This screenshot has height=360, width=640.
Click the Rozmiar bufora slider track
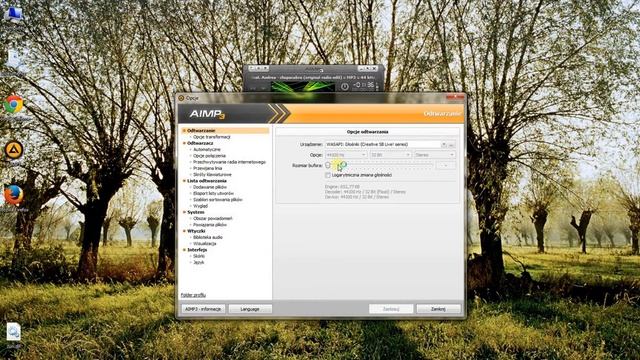380,166
